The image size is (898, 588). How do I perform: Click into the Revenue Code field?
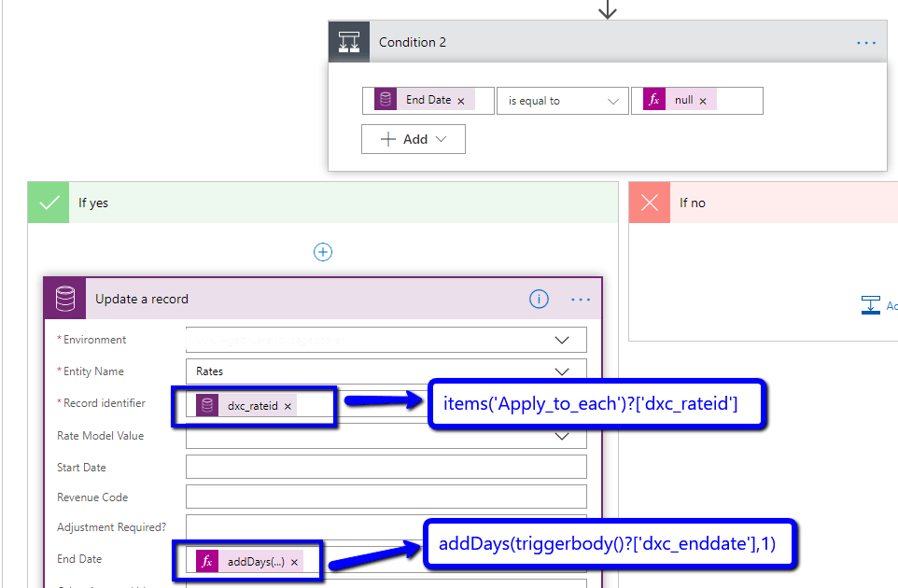click(x=386, y=497)
